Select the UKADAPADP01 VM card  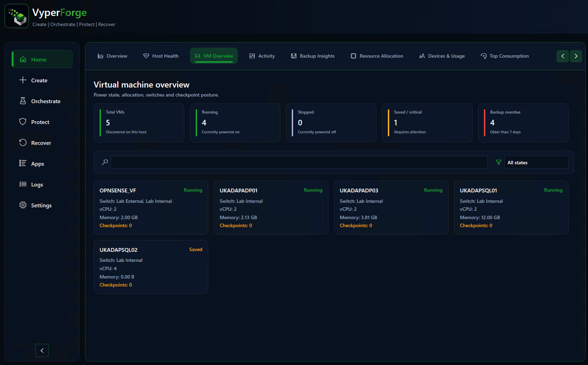pos(271,207)
